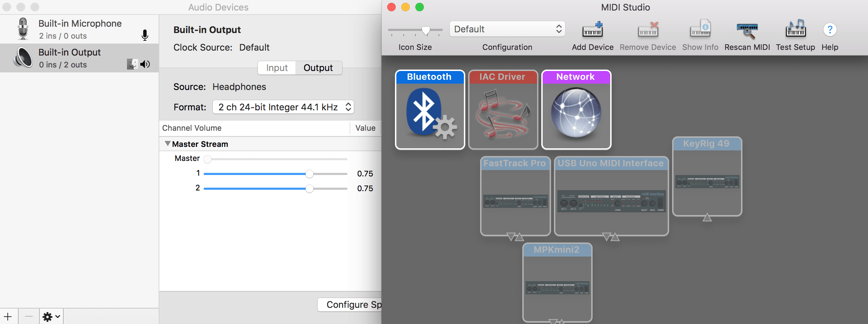Add an audio device with plus button
Screen dimensions: 868x324
coord(8,317)
